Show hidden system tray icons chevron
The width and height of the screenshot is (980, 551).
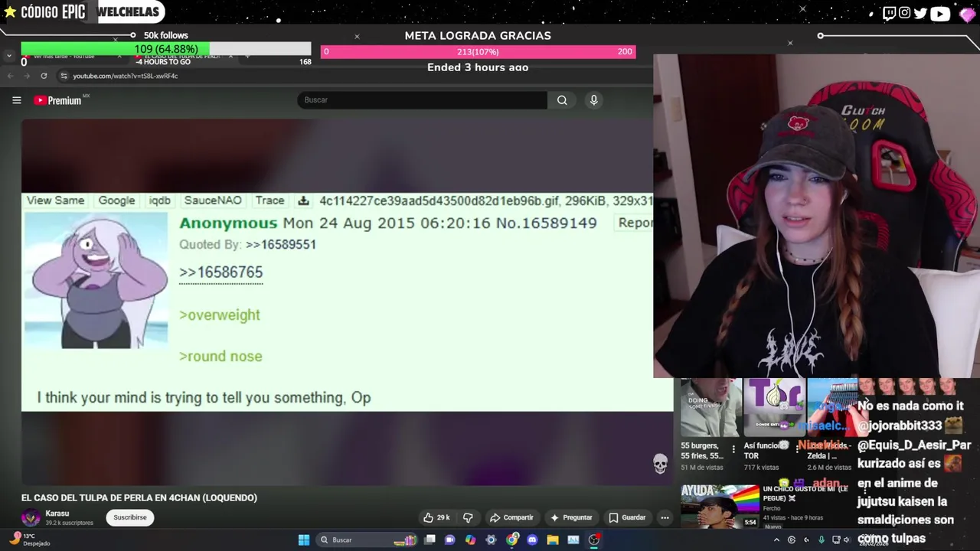(x=776, y=540)
